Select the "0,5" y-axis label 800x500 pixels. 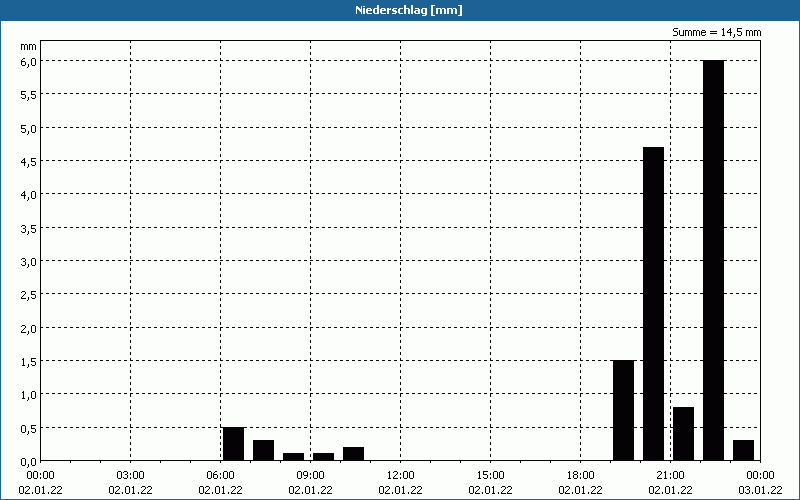point(29,429)
